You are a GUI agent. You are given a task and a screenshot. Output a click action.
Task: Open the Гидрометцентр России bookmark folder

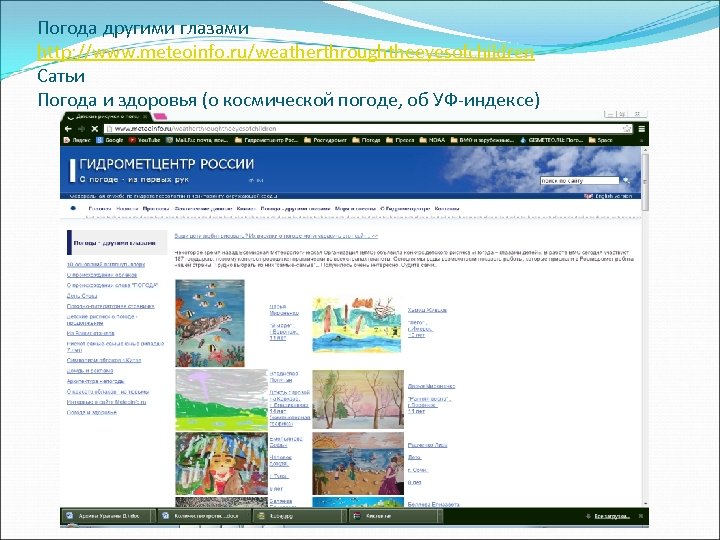266,140
